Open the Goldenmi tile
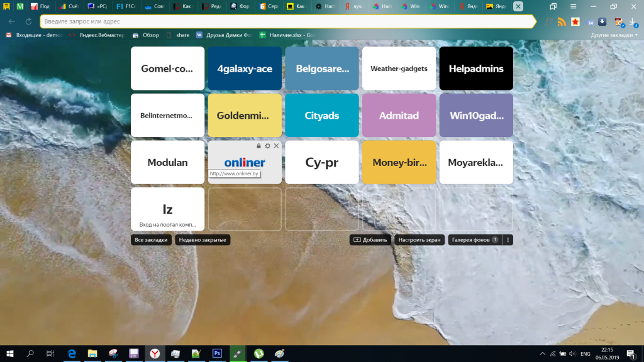The width and height of the screenshot is (644, 362). point(245,116)
